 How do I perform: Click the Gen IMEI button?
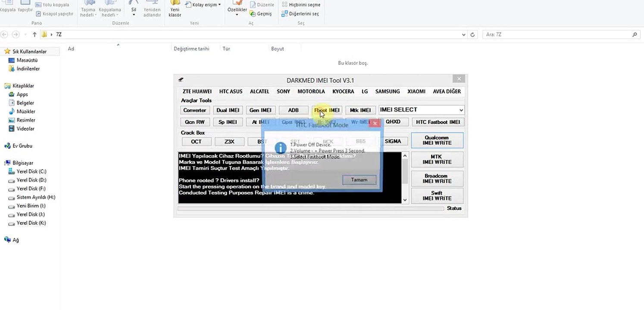260,110
